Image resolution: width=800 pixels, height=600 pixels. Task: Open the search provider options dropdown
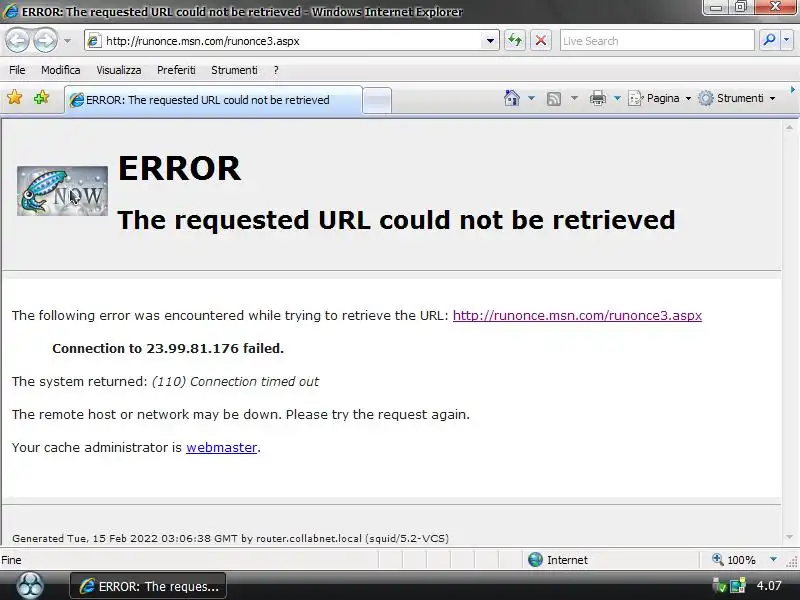(786, 40)
